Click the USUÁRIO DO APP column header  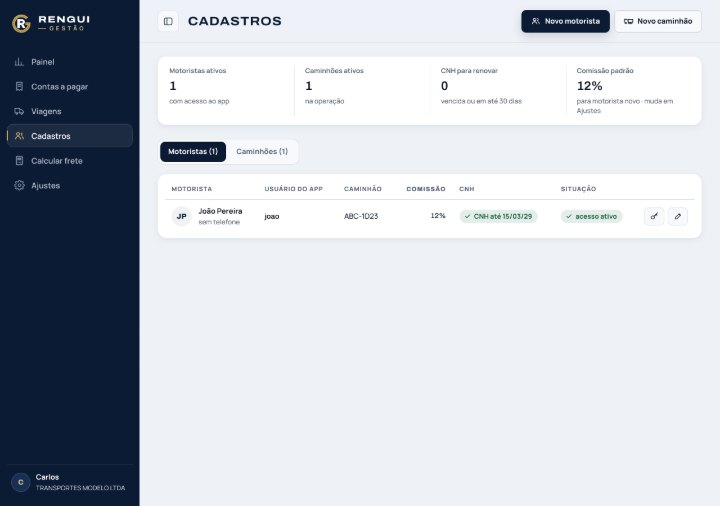[x=293, y=189]
